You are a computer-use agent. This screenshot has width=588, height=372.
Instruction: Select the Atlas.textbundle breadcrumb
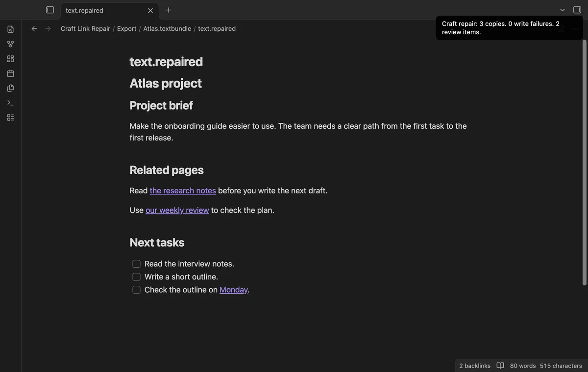pyautogui.click(x=167, y=29)
